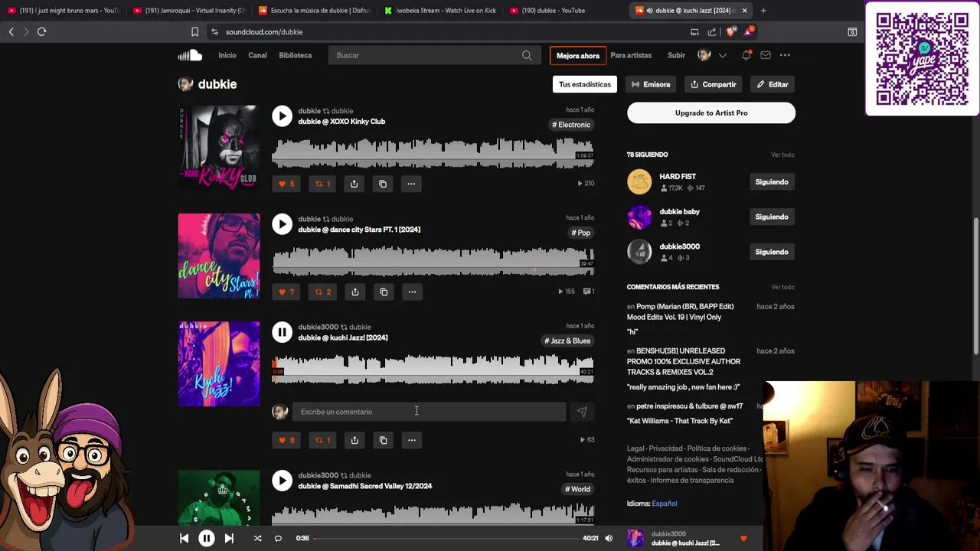Repost the XOXO Kinky Club track

(322, 184)
